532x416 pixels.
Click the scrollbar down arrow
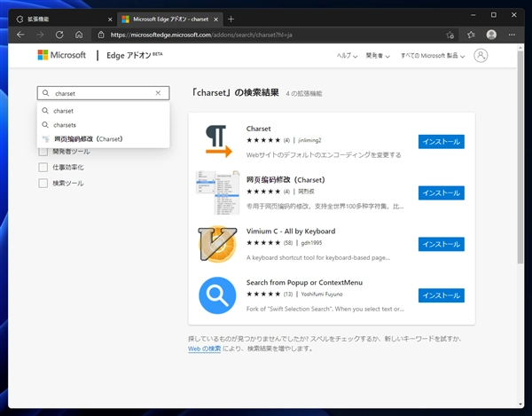520,404
